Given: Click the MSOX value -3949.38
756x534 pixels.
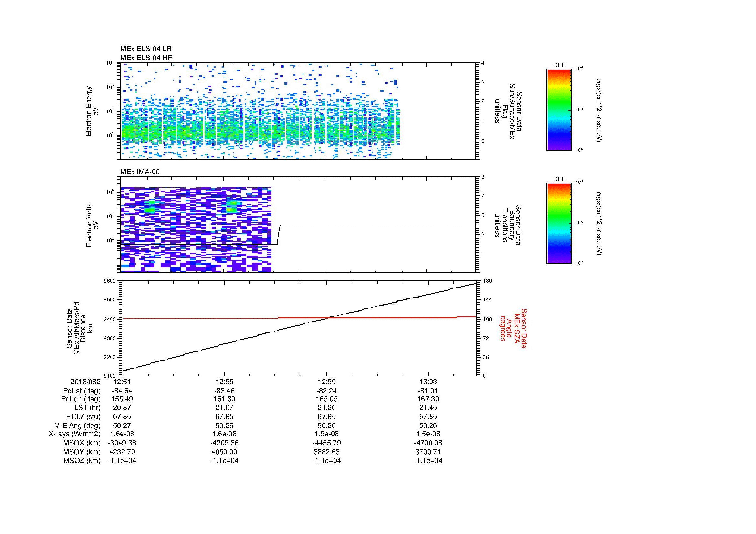Looking at the screenshot, I should [122, 443].
